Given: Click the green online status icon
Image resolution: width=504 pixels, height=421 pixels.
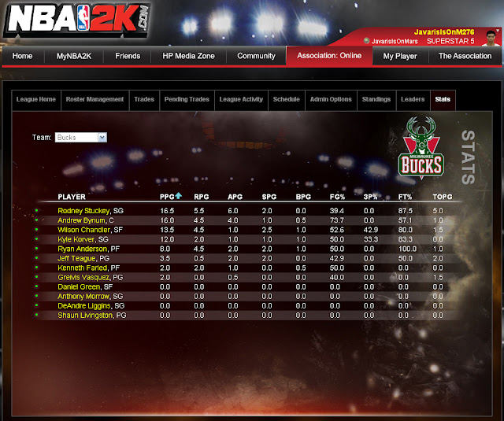Looking at the screenshot, I should coord(366,41).
